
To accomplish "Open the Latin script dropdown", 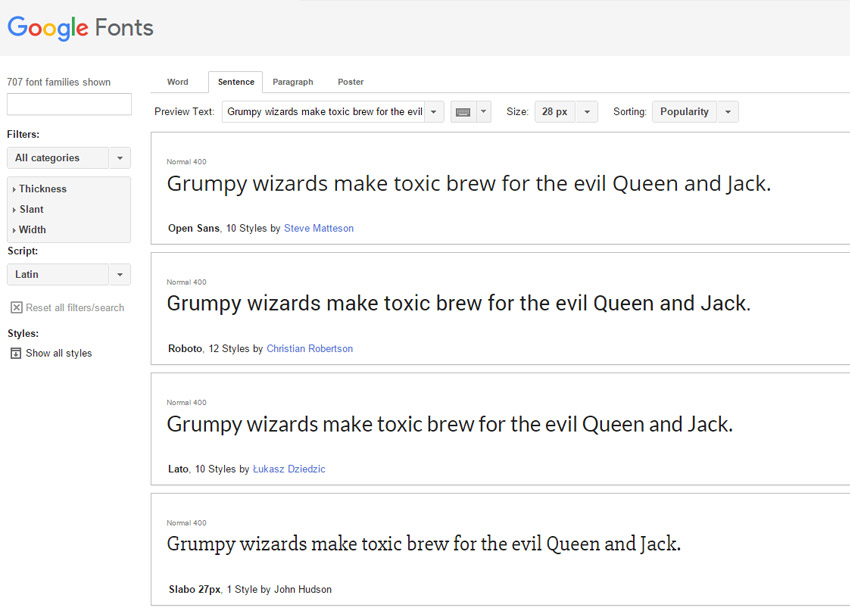I will (x=69, y=274).
